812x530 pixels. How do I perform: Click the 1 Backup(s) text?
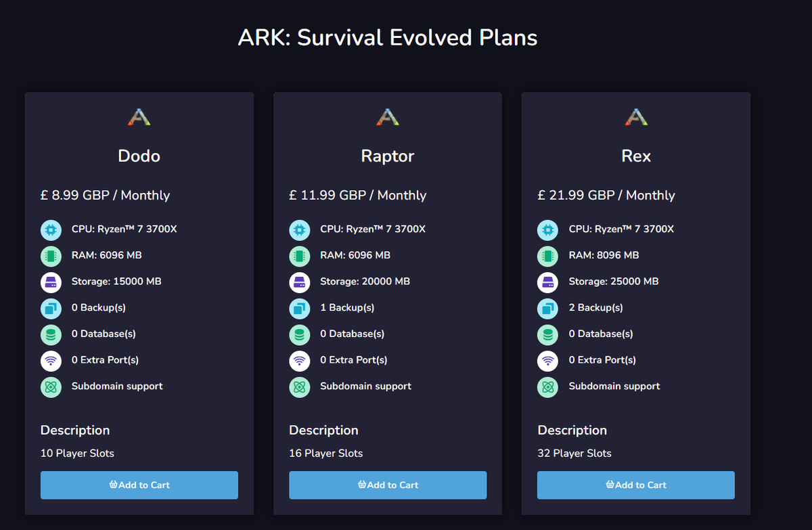click(x=347, y=308)
